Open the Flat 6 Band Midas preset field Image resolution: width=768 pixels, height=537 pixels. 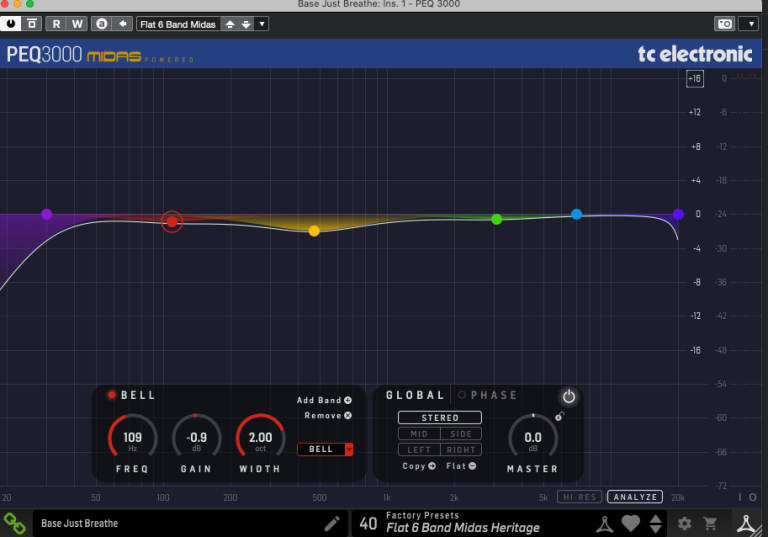coord(178,24)
